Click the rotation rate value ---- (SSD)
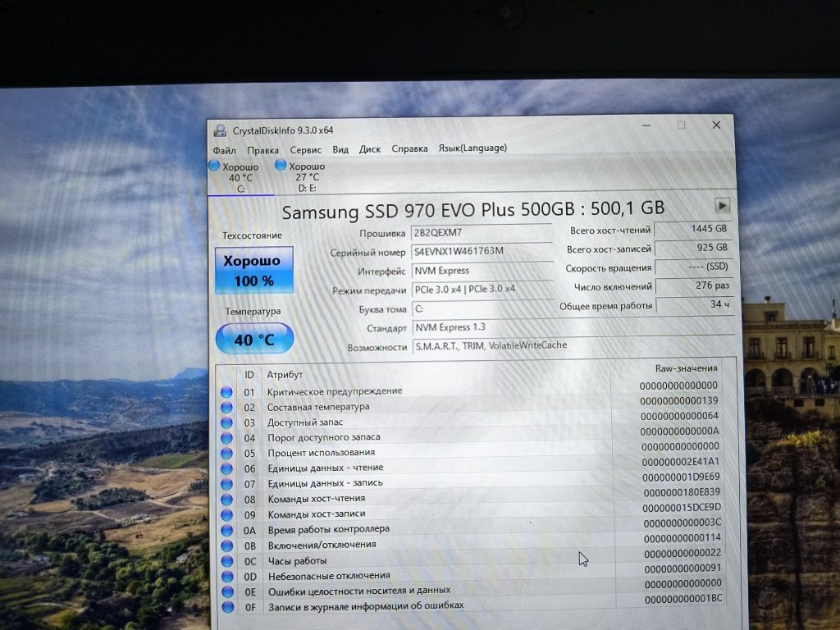This screenshot has width=840, height=630. point(693,267)
